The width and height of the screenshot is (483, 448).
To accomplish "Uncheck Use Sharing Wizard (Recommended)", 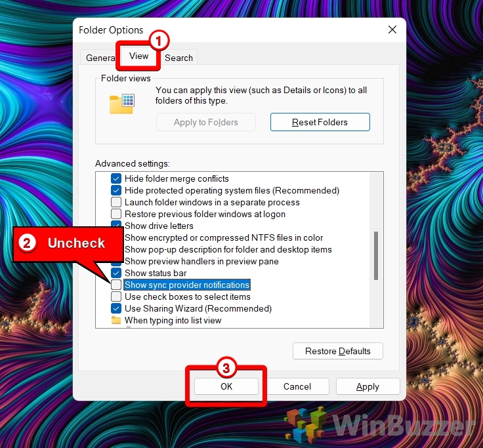I will pos(116,308).
